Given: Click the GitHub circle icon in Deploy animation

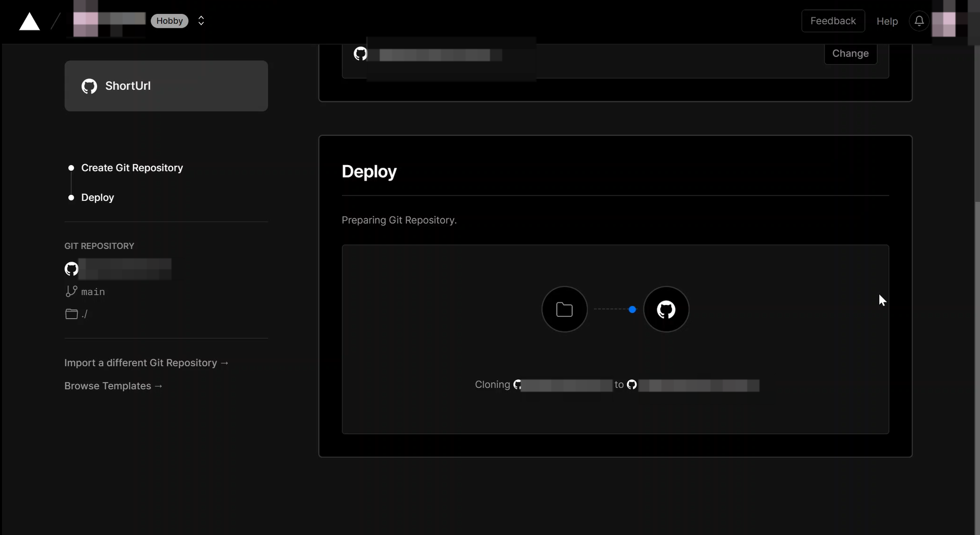Looking at the screenshot, I should tap(666, 309).
